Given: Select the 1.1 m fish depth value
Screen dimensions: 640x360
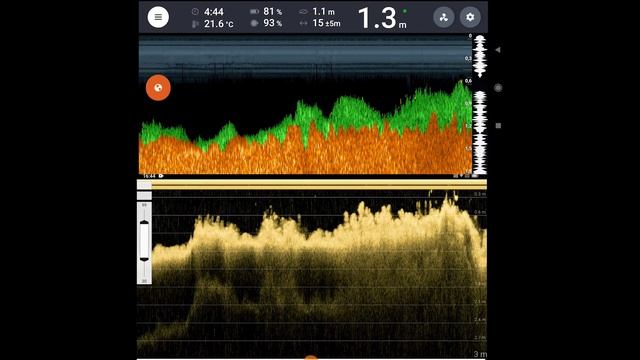Looking at the screenshot, I should click(323, 12).
